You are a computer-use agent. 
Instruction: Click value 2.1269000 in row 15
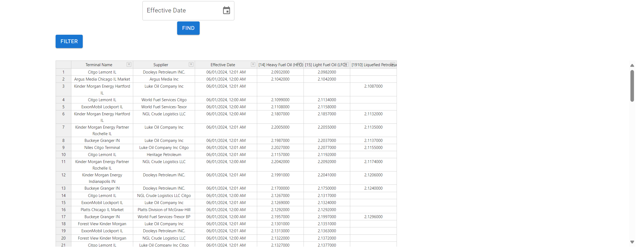pos(280,203)
